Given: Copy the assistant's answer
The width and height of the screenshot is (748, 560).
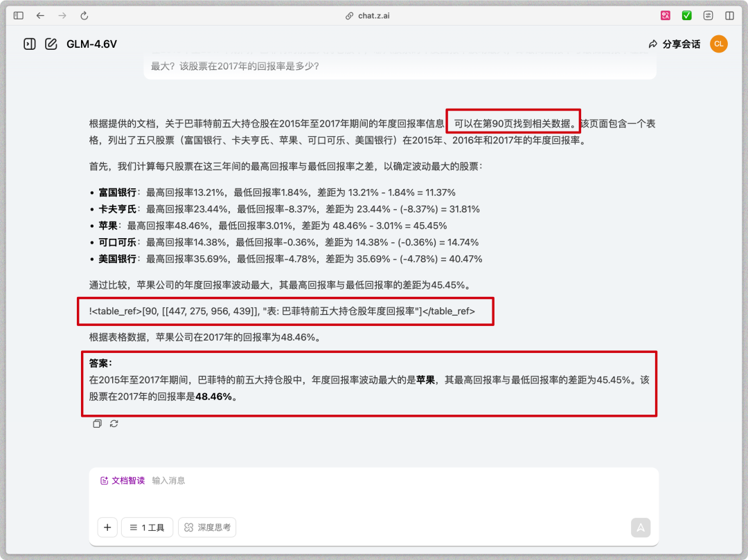Looking at the screenshot, I should [98, 424].
